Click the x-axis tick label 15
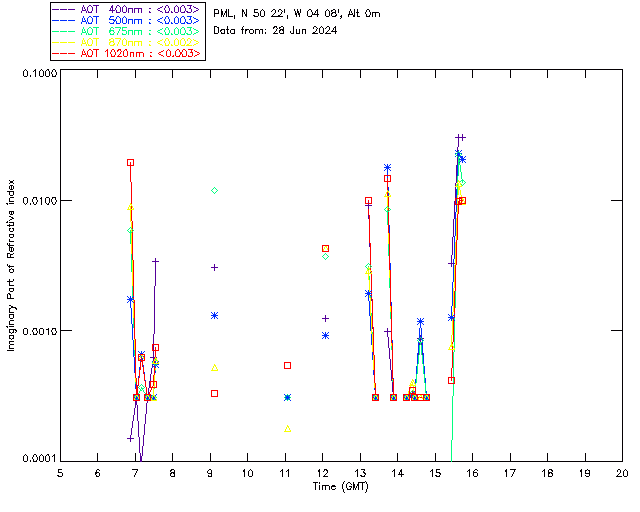The image size is (640, 512). coord(435,473)
